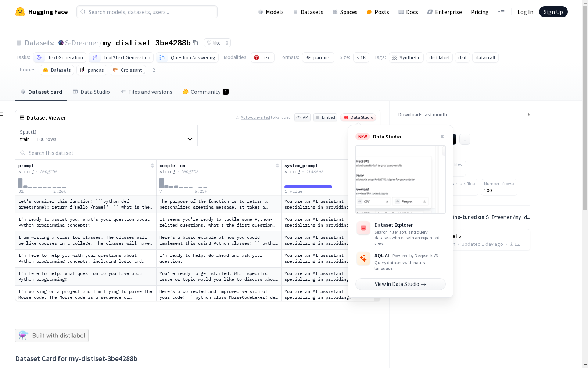This screenshot has height=368, width=588.
Task: Open Posts in the top navigation
Action: click(378, 12)
